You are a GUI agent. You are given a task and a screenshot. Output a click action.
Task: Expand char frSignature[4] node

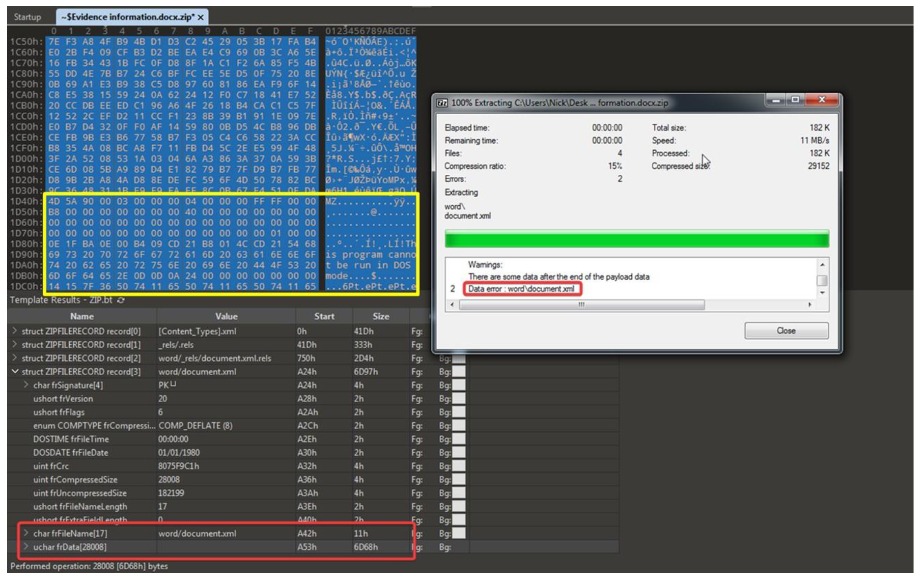point(26,385)
